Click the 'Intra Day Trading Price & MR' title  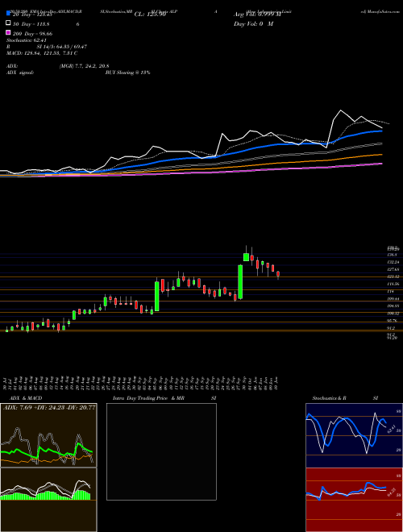point(148,398)
